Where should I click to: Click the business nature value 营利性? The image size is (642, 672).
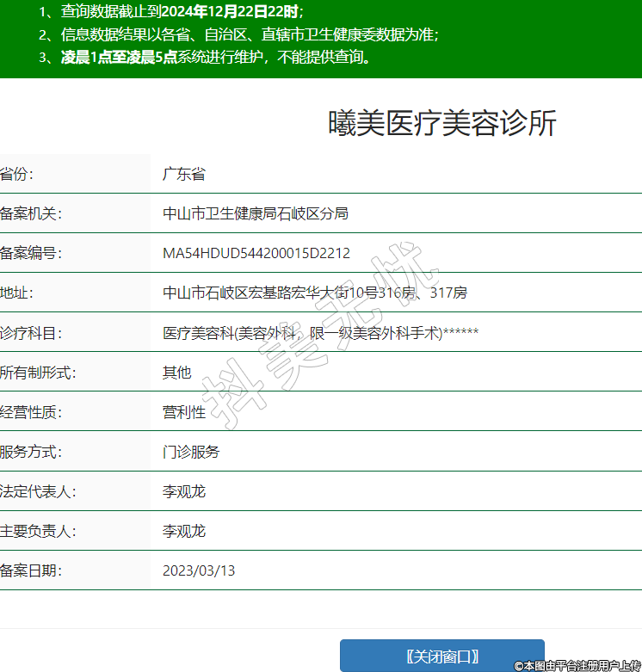[184, 412]
